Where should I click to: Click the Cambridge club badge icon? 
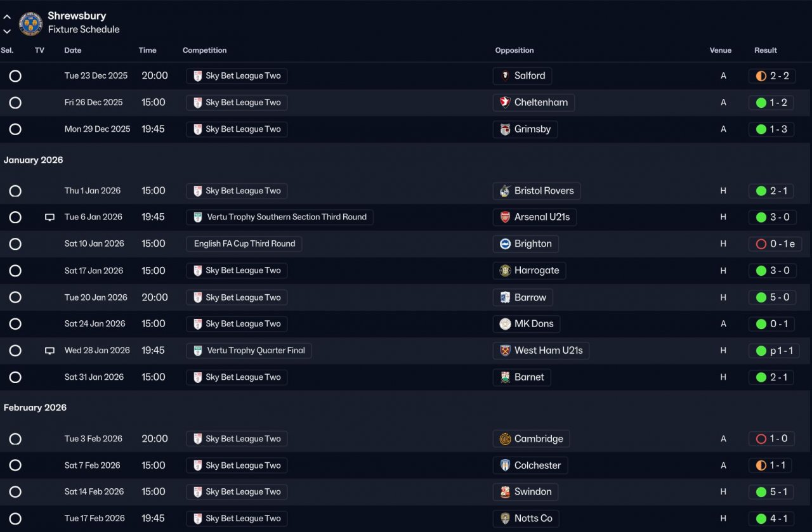pos(505,439)
